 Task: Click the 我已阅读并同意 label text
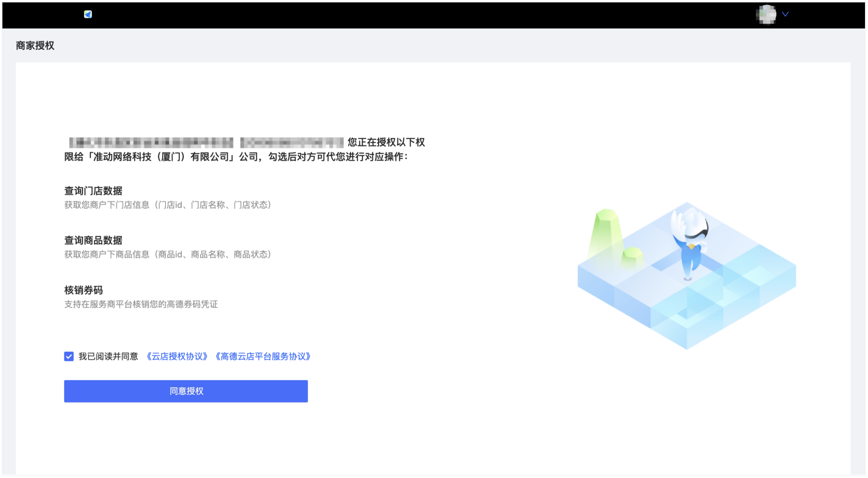click(108, 357)
